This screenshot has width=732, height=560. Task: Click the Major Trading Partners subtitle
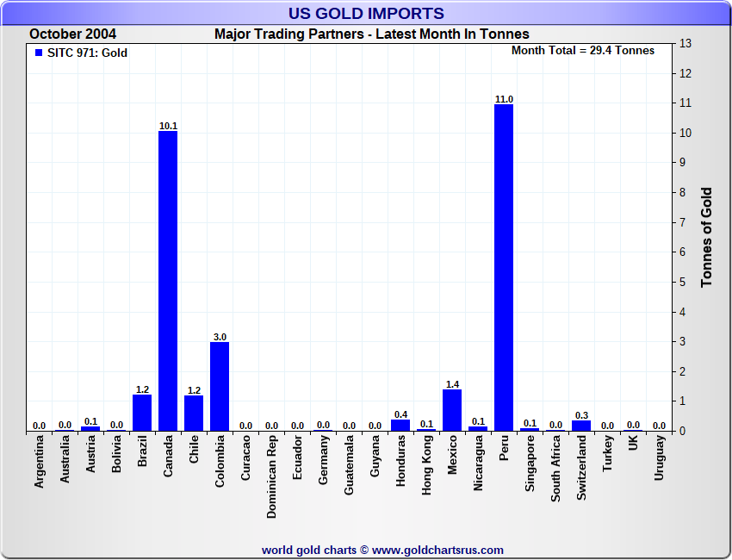click(372, 34)
